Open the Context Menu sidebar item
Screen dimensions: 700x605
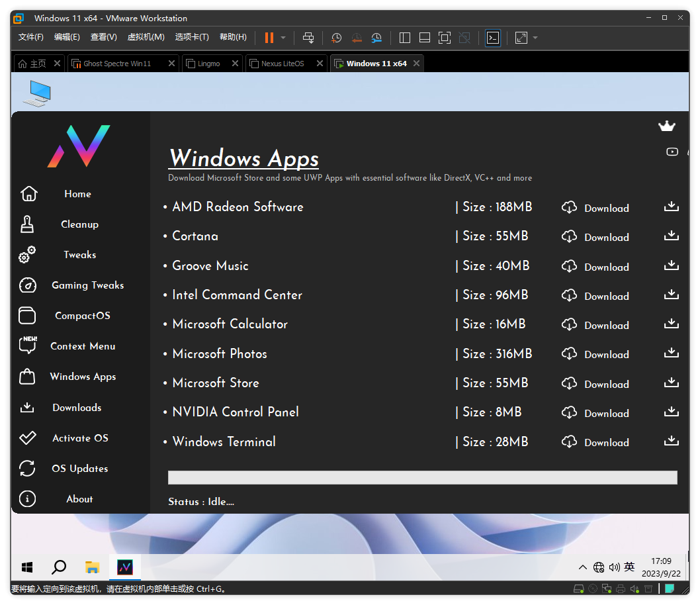[83, 346]
